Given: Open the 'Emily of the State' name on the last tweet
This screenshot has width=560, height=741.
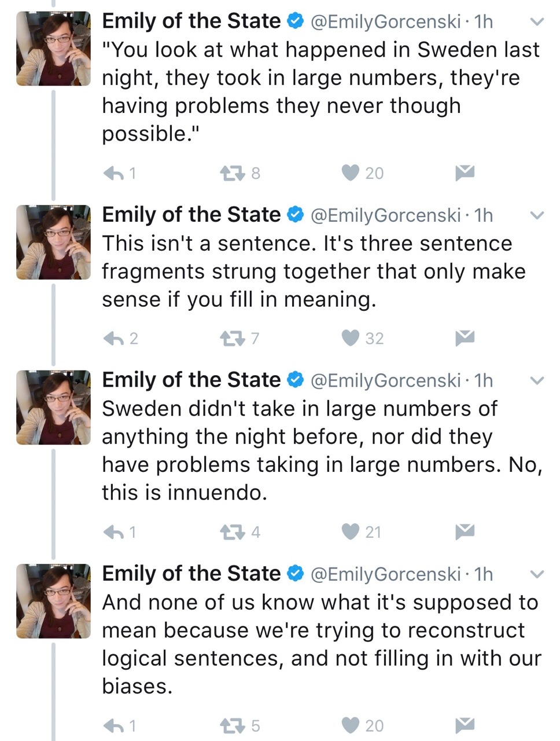Looking at the screenshot, I should pos(191,574).
